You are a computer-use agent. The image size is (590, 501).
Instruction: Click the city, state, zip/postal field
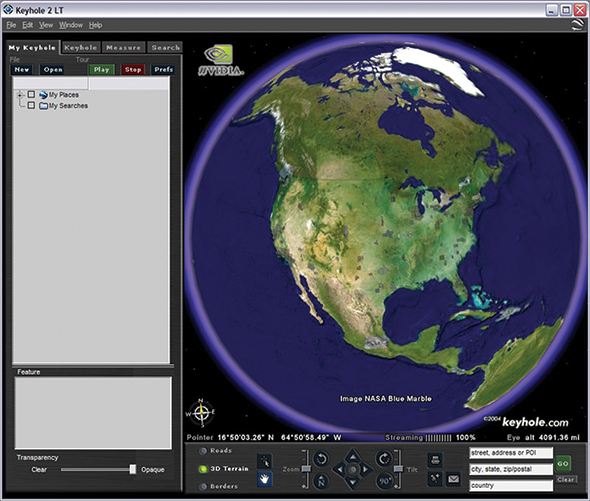pos(511,469)
